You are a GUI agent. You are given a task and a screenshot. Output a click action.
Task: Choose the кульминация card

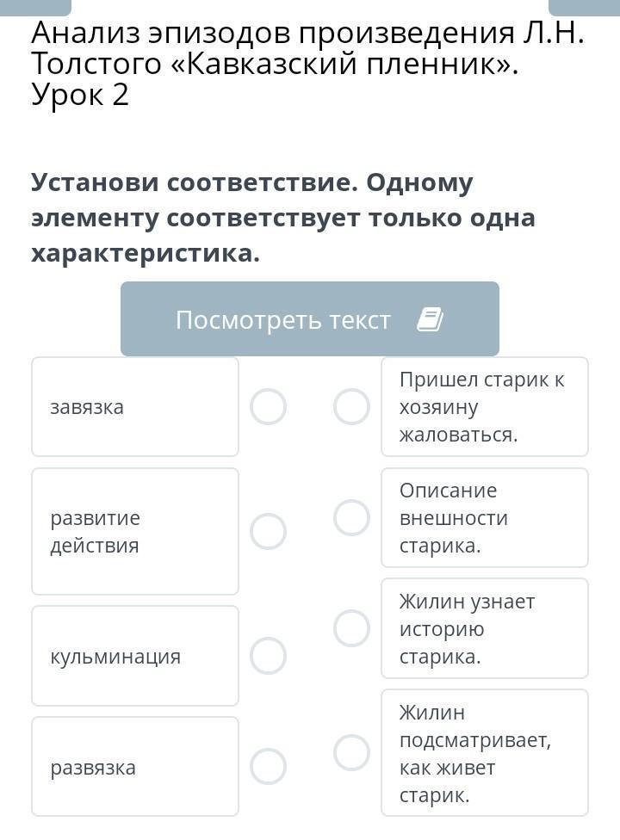tap(135, 656)
